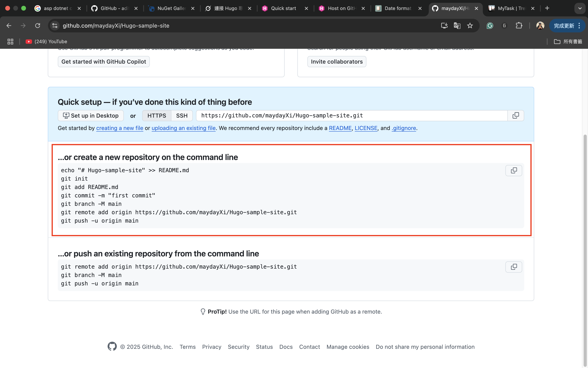Copy the create new repository commands
The image size is (588, 368).
point(514,171)
